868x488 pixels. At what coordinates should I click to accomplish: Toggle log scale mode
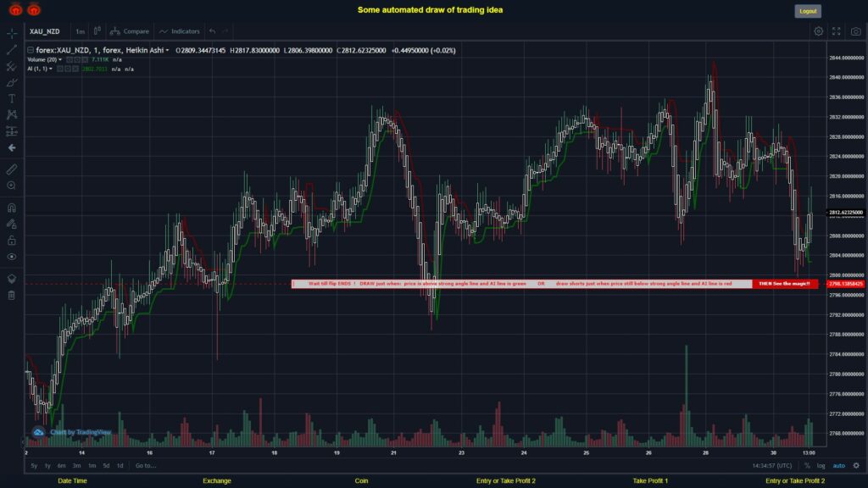pos(821,466)
